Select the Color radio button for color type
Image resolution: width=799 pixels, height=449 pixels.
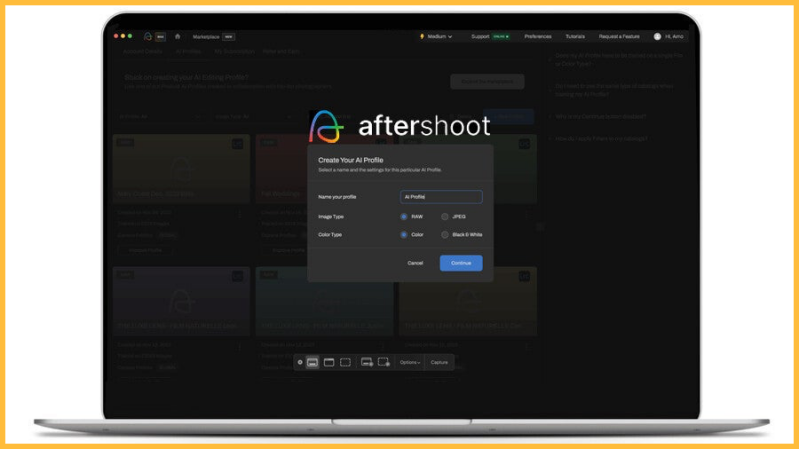pyautogui.click(x=404, y=235)
